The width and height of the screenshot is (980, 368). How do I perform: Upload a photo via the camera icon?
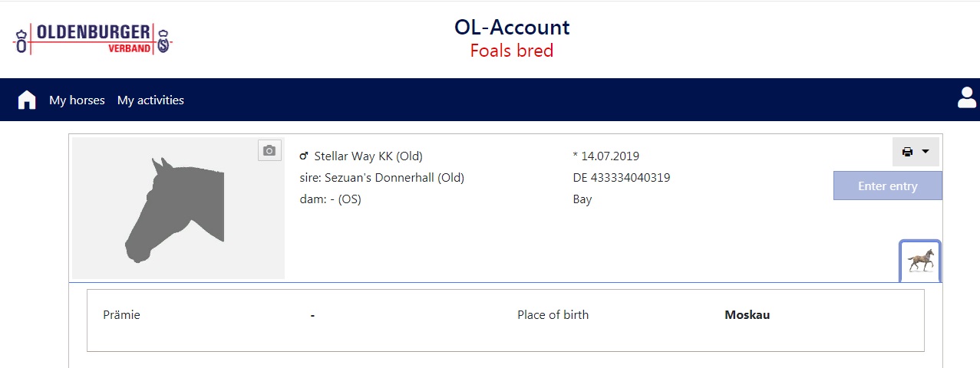click(x=269, y=151)
